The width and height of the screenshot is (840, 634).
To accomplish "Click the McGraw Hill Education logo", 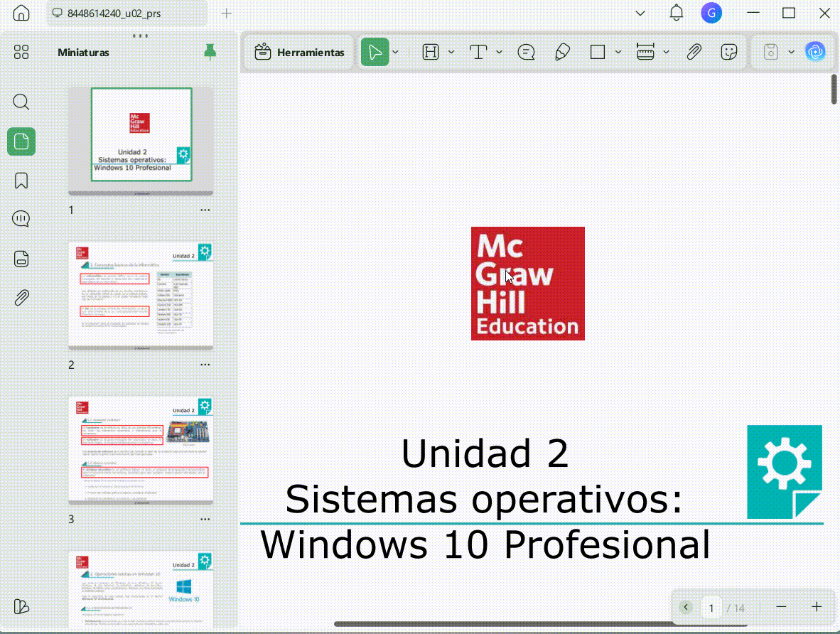I will [x=528, y=284].
